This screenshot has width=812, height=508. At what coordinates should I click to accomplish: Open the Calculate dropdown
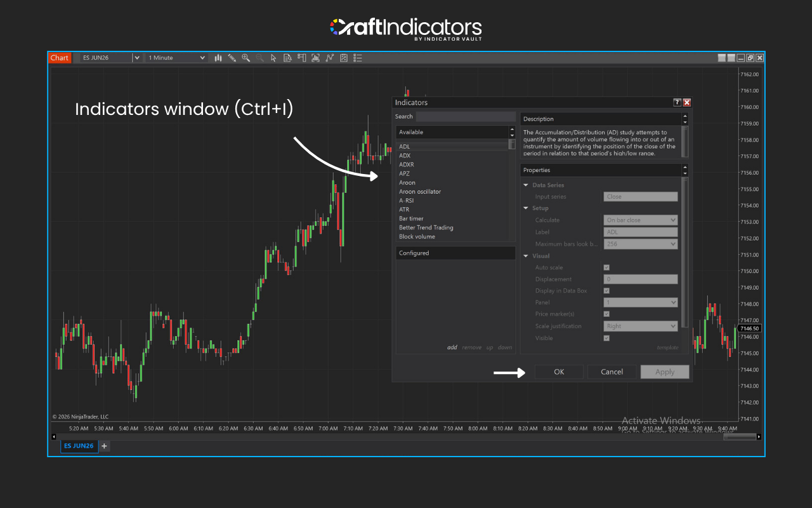(641, 220)
